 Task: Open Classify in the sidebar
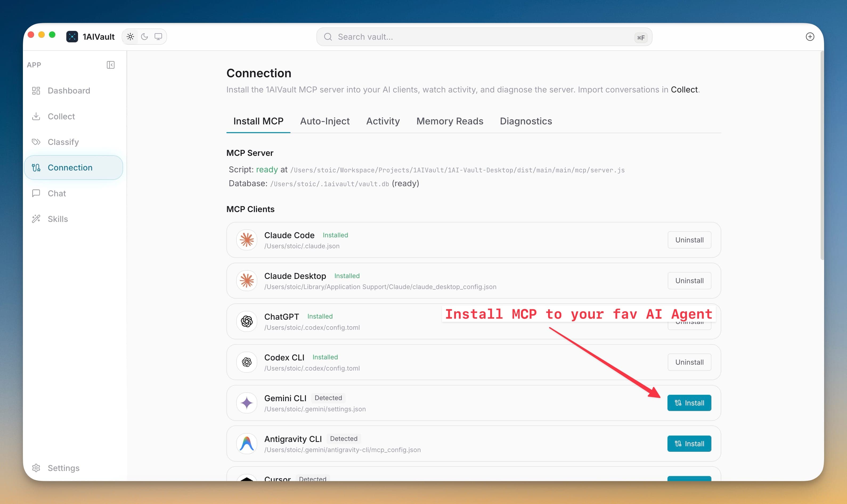(x=73, y=142)
